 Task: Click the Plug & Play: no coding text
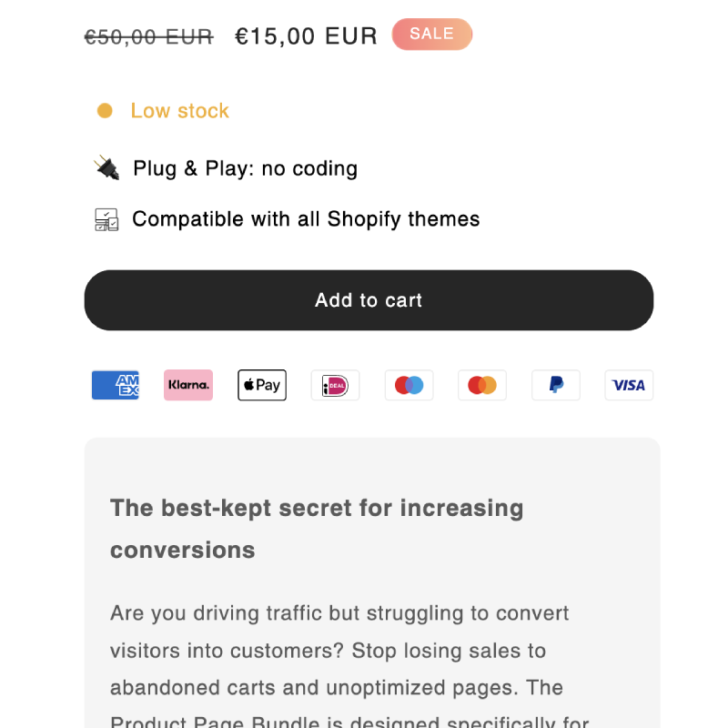245,168
